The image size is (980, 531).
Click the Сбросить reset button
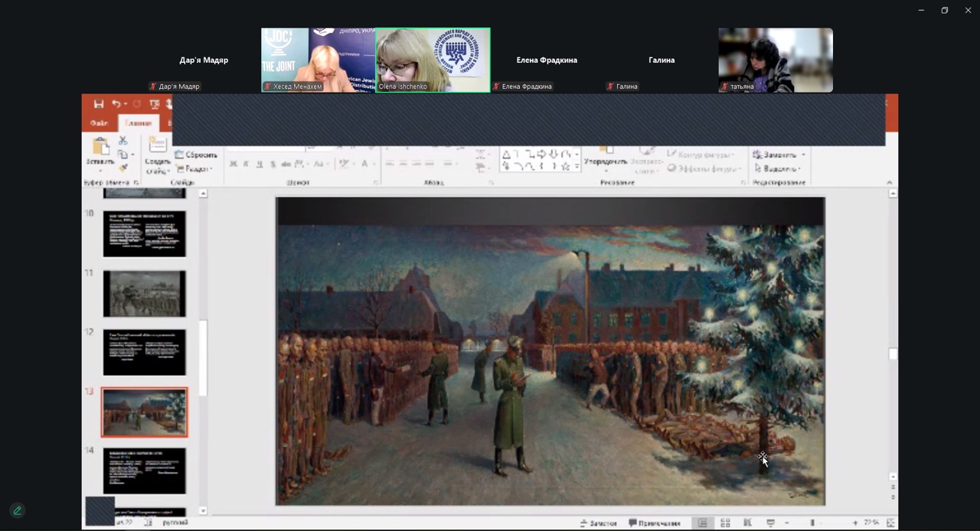click(x=196, y=155)
